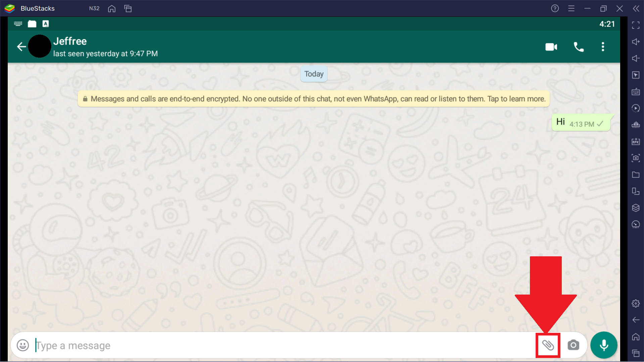The image size is (644, 362).
Task: Open Jeffree's profile picture
Action: (x=40, y=46)
